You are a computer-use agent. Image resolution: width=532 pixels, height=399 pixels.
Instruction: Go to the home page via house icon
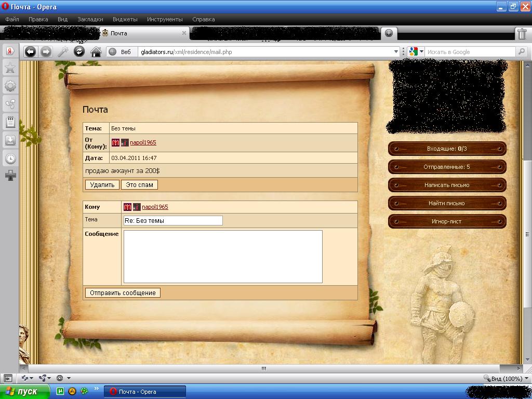pyautogui.click(x=96, y=51)
